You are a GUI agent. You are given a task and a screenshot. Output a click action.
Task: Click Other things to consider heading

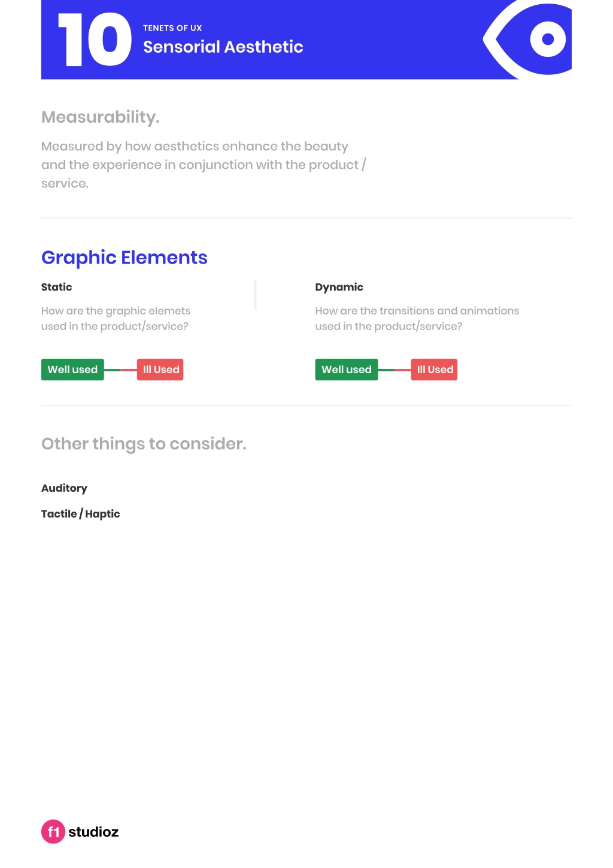pos(144,444)
